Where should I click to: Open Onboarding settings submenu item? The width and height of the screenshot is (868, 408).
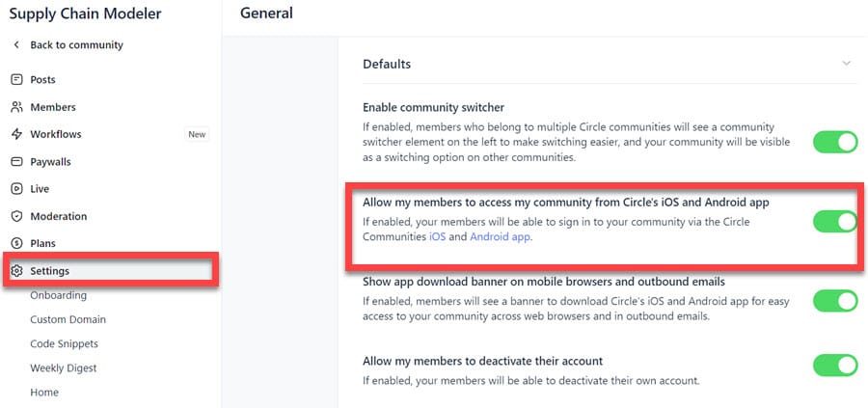(x=58, y=295)
